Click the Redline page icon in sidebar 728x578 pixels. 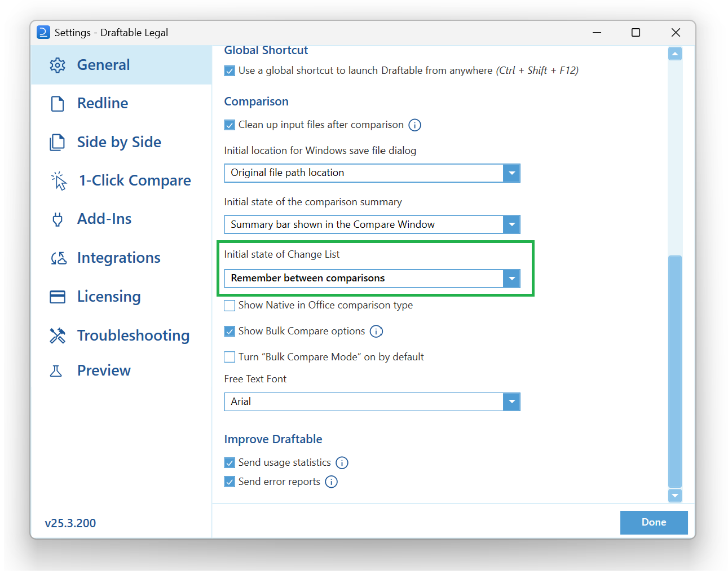pos(58,104)
